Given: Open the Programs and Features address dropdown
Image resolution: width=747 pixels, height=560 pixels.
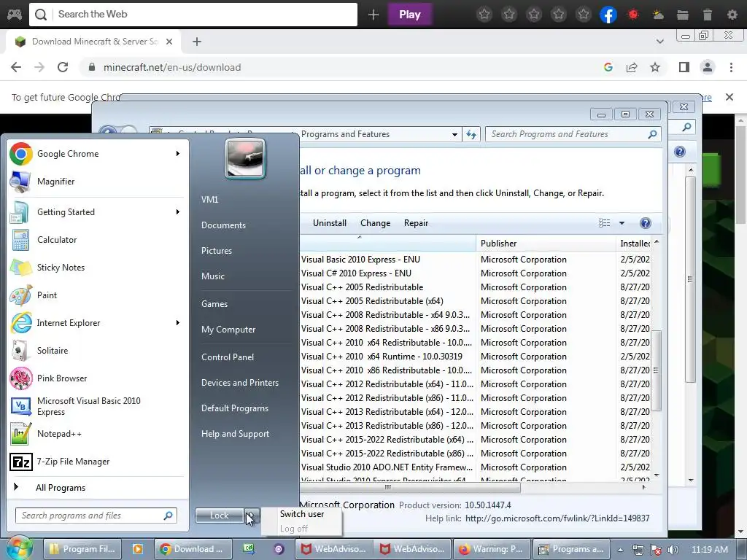Looking at the screenshot, I should pos(454,134).
